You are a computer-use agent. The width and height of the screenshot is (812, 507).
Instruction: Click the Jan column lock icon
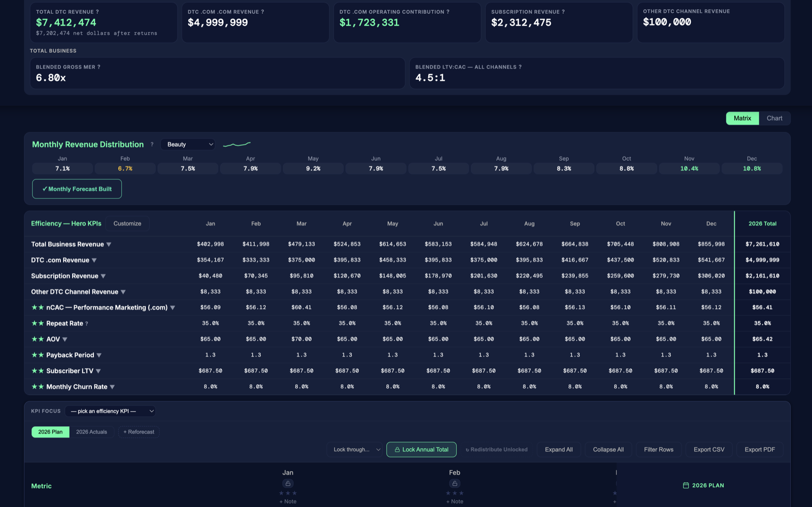pos(288,484)
